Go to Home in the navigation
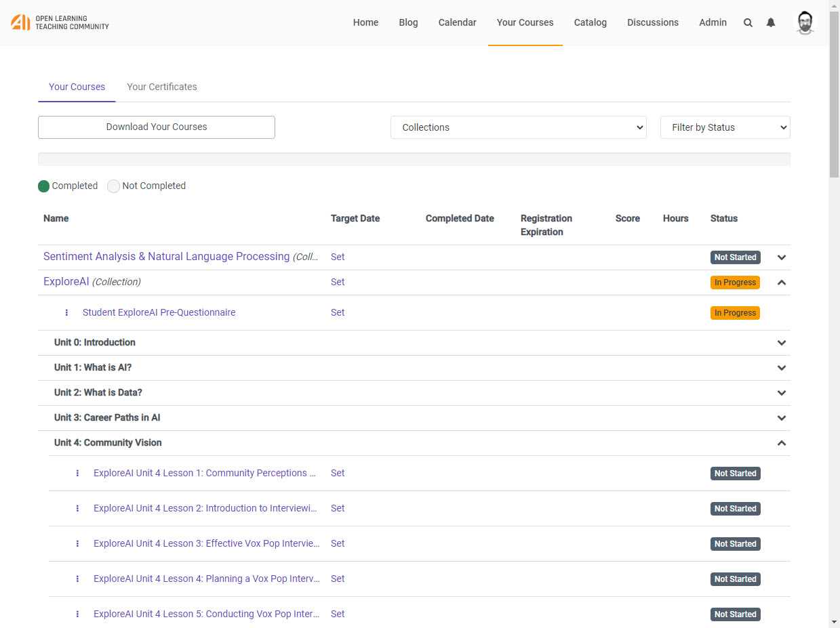 tap(365, 22)
